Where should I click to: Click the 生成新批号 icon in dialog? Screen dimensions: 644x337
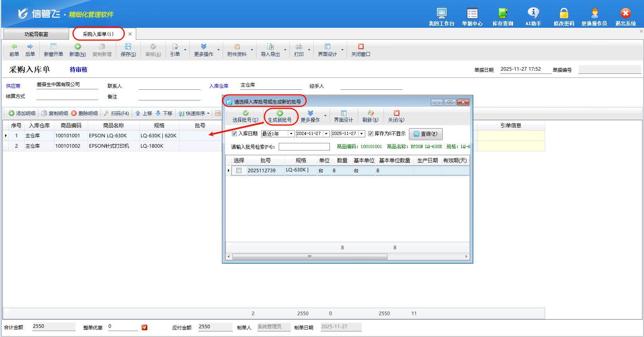(280, 114)
